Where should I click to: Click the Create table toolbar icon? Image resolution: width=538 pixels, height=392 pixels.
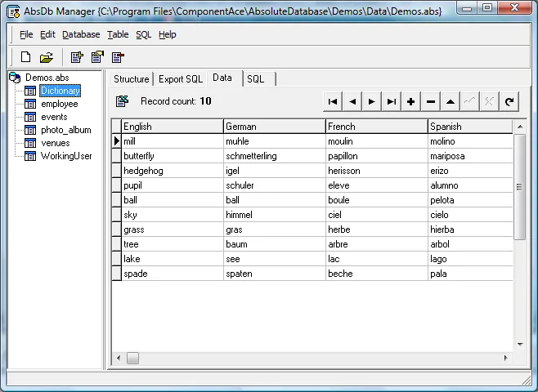point(77,57)
